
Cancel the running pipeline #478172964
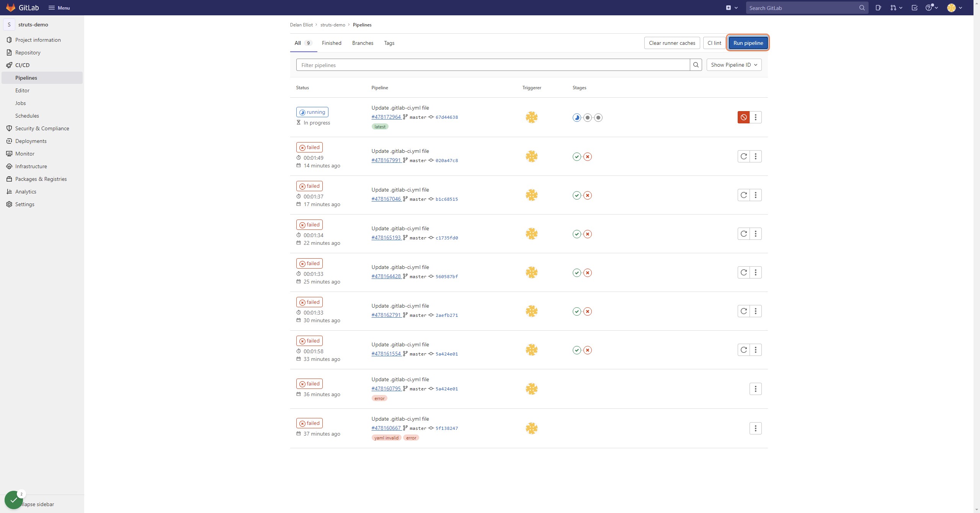coord(743,117)
